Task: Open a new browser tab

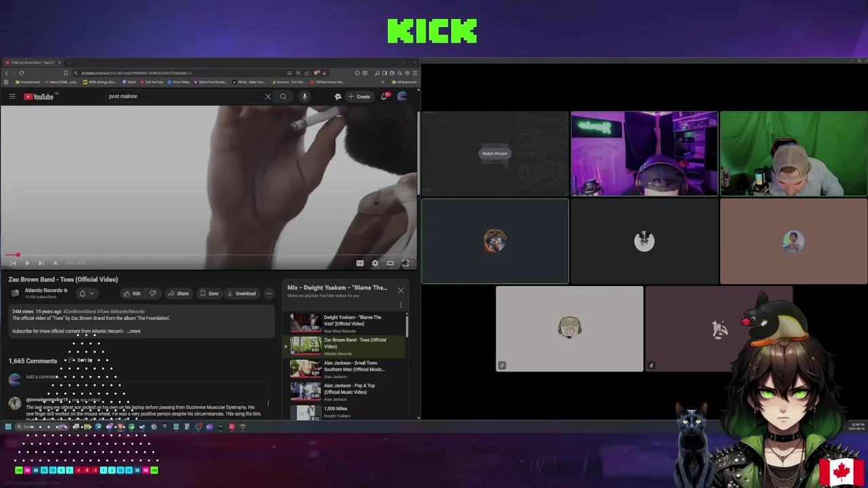Action: coord(68,62)
